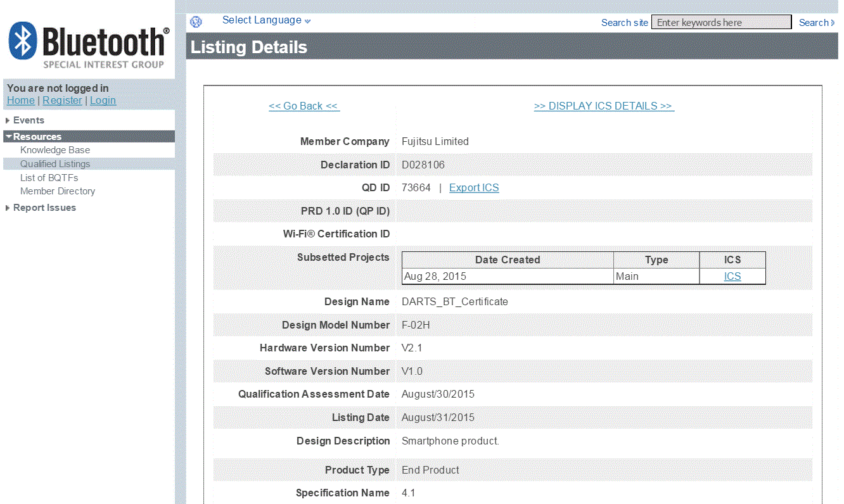Select the Smartphone product description text
Image resolution: width=844 pixels, height=504 pixels.
point(451,441)
